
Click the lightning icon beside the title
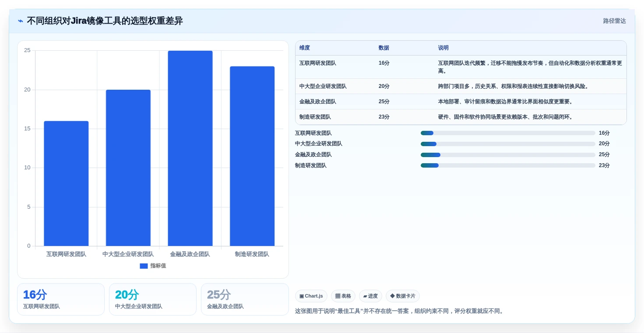21,21
